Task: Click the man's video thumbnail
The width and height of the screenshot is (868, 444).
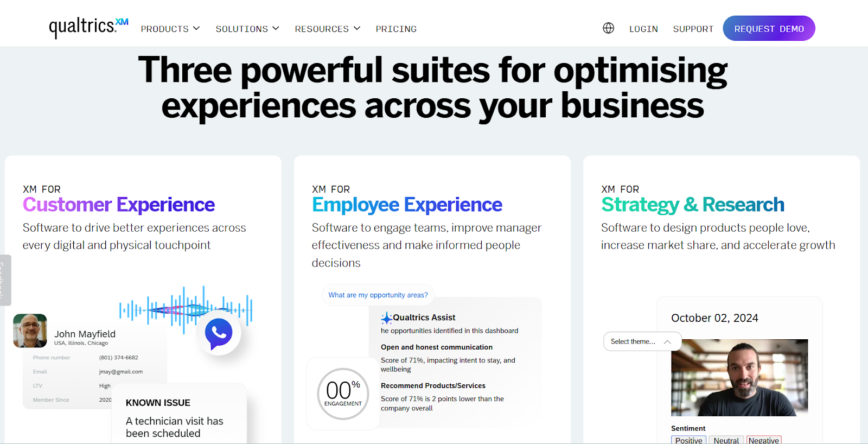Action: 739,377
